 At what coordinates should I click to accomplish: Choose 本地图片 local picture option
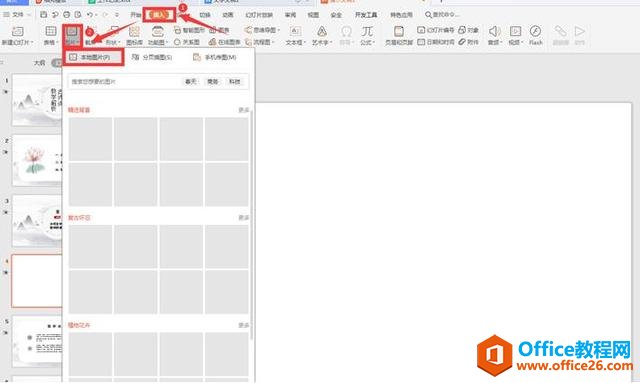[94, 57]
